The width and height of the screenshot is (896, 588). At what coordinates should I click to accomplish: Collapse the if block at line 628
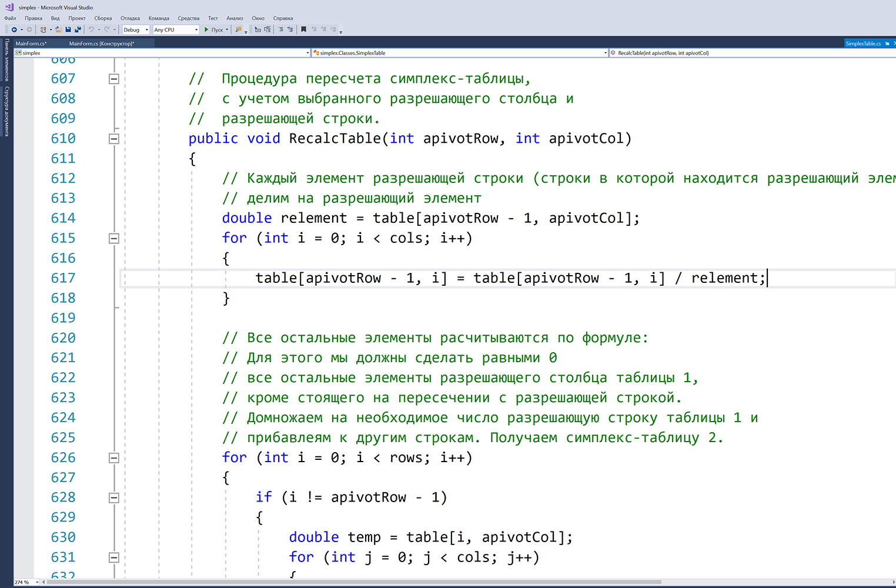coord(114,497)
